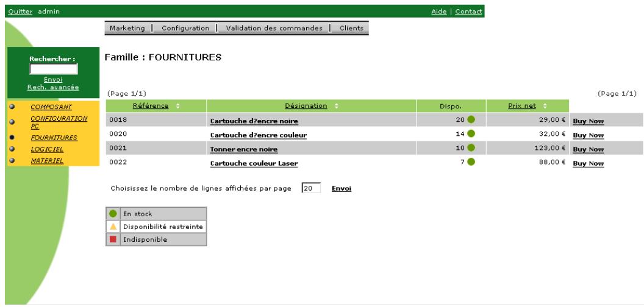Focus the Rechercher search field
This screenshot has width=644, height=307.
[54, 69]
